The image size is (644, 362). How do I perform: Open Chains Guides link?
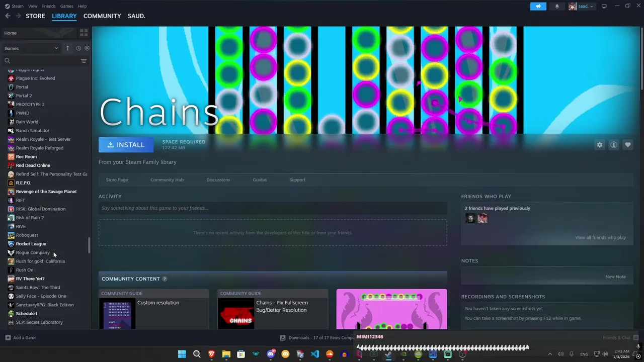(260, 180)
